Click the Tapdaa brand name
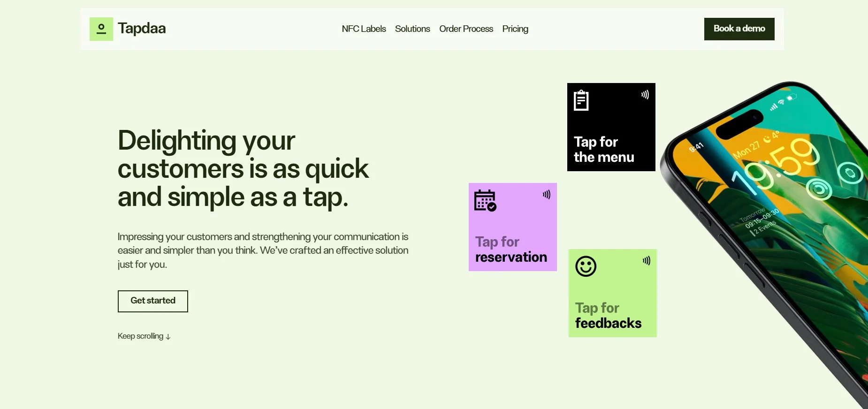Image resolution: width=868 pixels, height=409 pixels. point(142,29)
